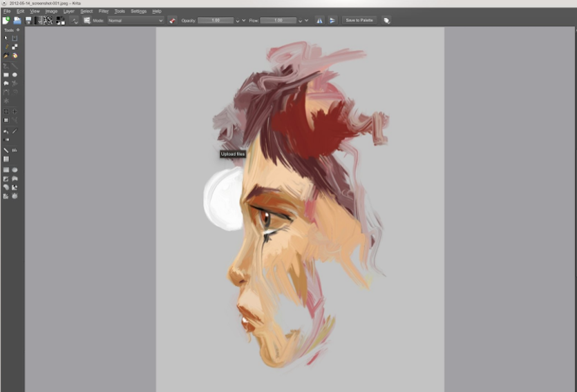Open the Settings menu

138,11
